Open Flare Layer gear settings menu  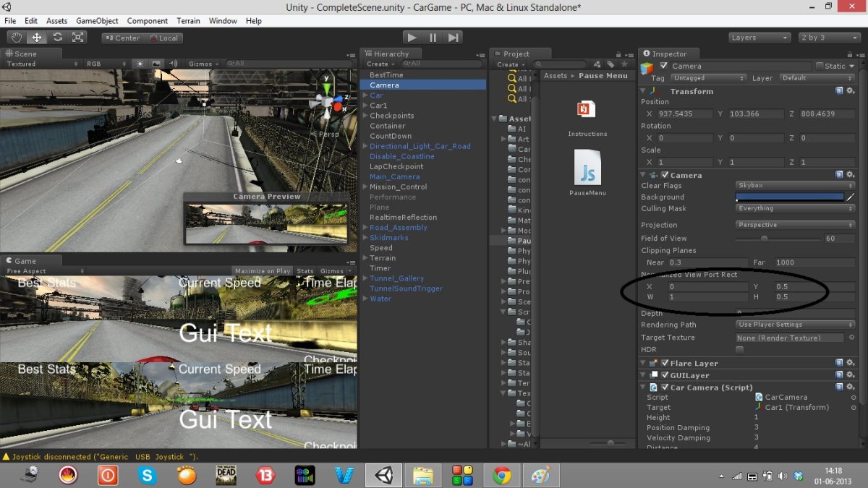click(851, 363)
